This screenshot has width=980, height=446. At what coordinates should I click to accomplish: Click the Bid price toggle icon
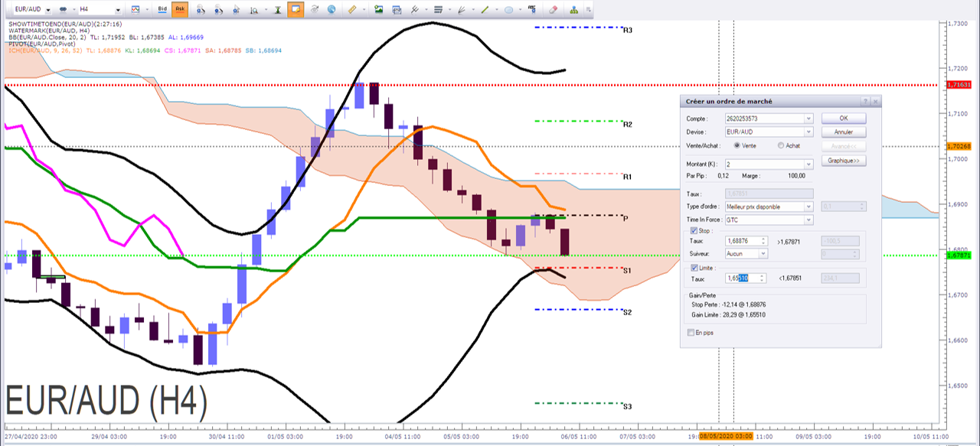(162, 9)
